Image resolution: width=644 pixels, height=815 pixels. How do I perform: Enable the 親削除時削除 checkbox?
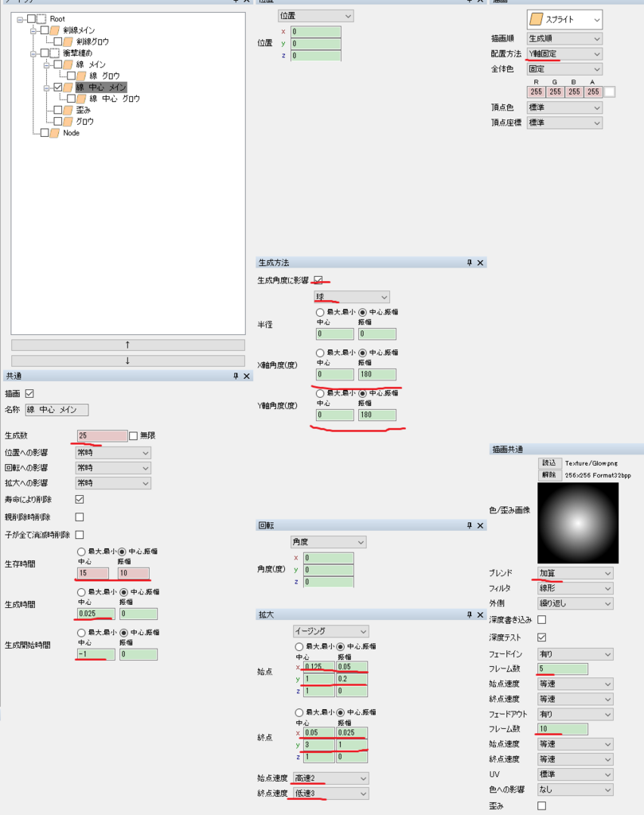click(x=80, y=517)
